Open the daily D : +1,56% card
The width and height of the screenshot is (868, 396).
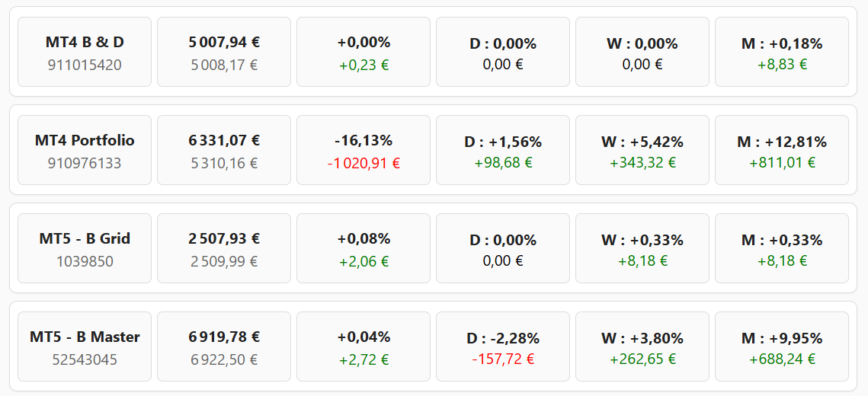pyautogui.click(x=503, y=150)
